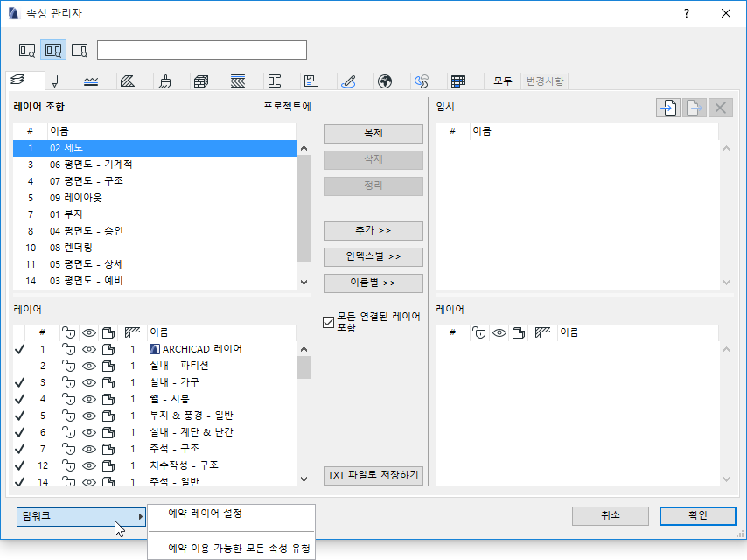This screenshot has width=747, height=560.
Task: Select layer combination 07 평면도 - 구조
Action: click(x=155, y=181)
